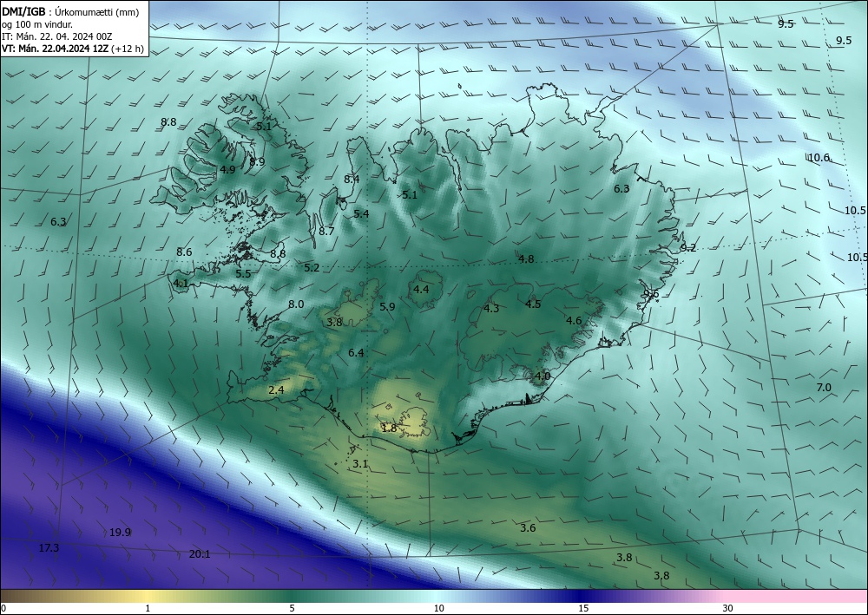Select the 4.3 map value

point(491,309)
